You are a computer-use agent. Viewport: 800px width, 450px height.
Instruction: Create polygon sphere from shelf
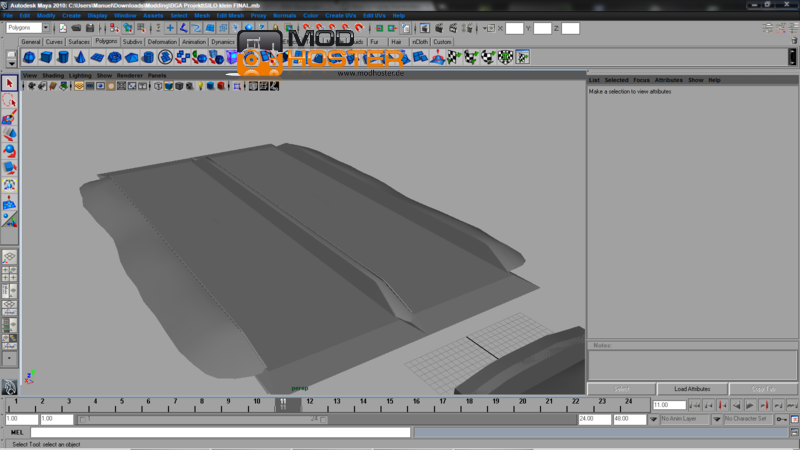coord(29,57)
